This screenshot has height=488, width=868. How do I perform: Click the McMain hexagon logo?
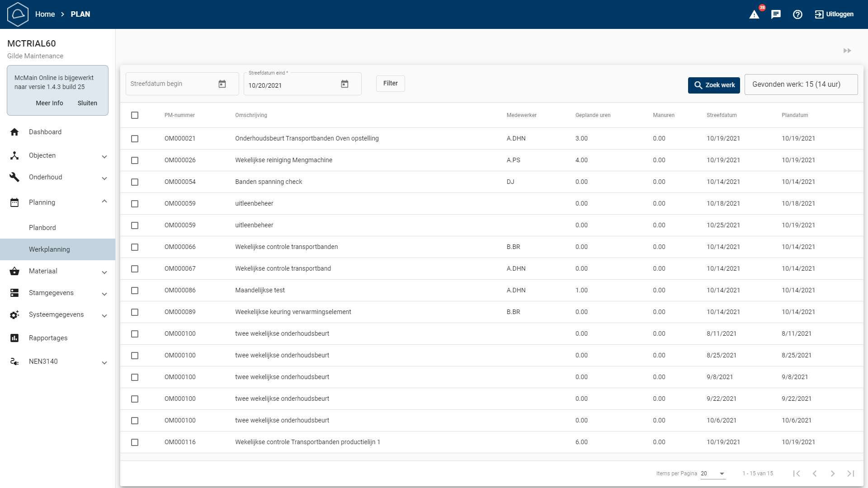(18, 14)
